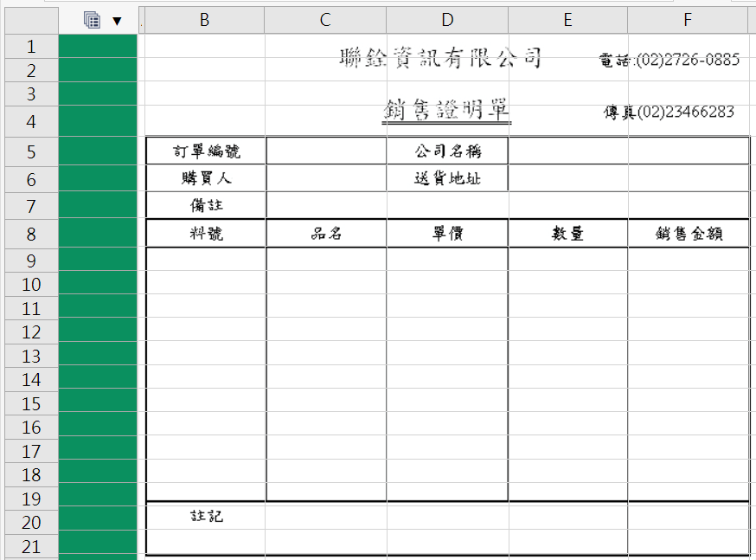Select row 7 header
The image size is (756, 560).
(31, 206)
